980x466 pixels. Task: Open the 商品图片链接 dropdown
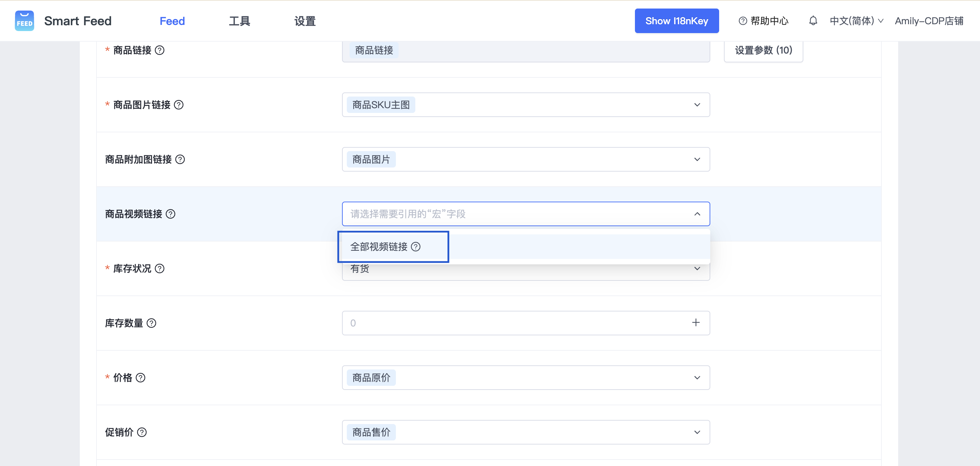(x=526, y=105)
